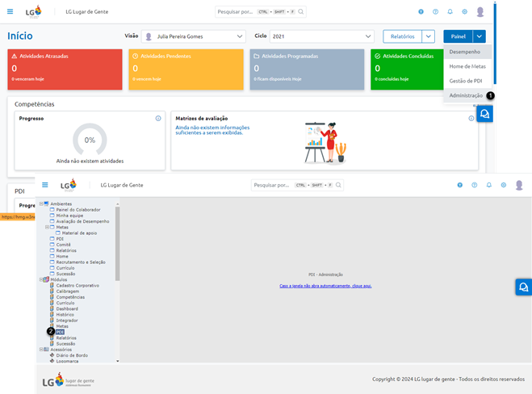Open the help question icon in the top screen header
Screen dimensions: 532x394
[x=435, y=11]
